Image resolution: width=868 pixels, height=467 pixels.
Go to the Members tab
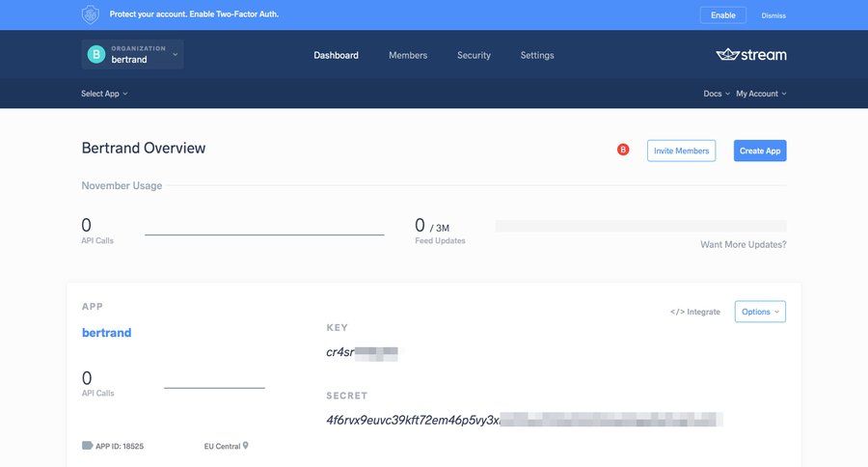(408, 55)
